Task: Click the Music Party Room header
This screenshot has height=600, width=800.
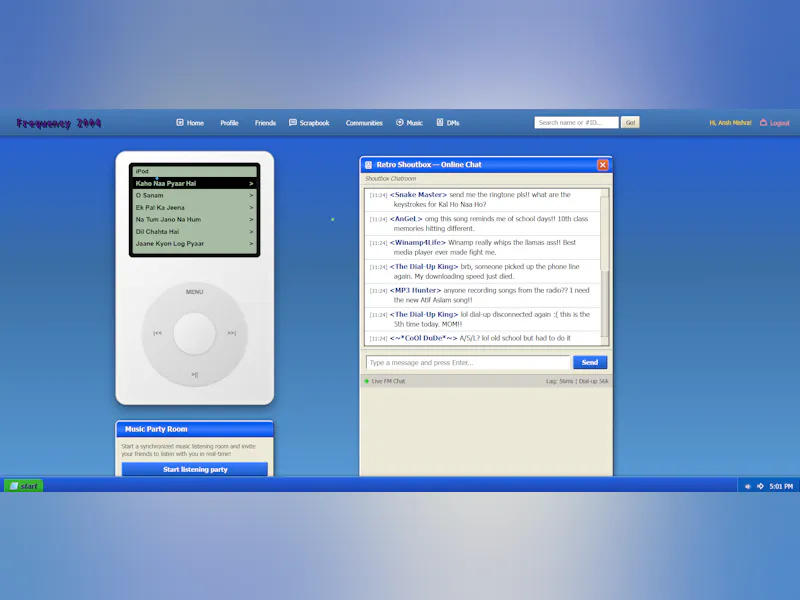Action: coord(195,429)
